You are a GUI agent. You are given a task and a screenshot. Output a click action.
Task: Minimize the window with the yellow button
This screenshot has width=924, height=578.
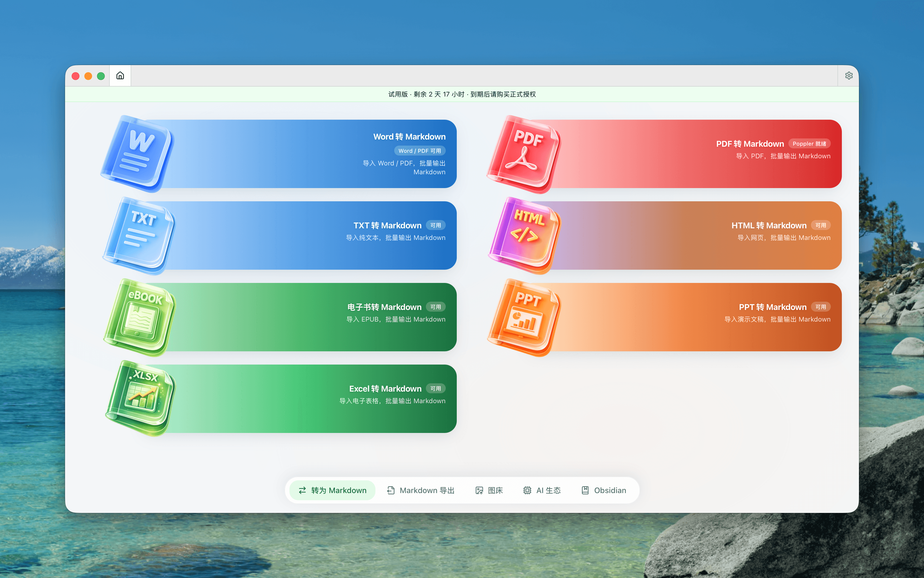click(x=88, y=76)
